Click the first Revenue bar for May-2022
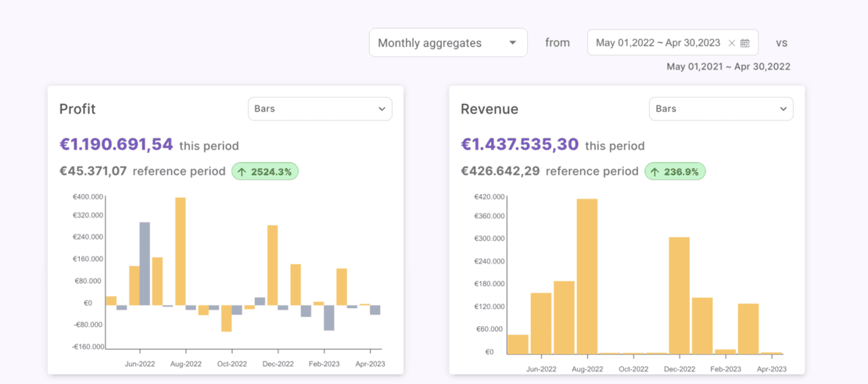The width and height of the screenshot is (868, 384). point(518,344)
